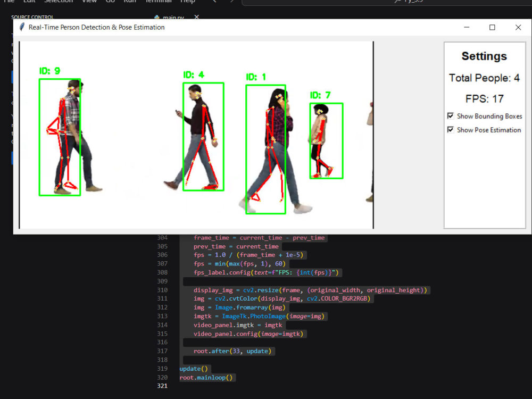Click the 'imgtk = ImageTk.PhotoImage' line
This screenshot has height=399, width=532.
click(259, 316)
